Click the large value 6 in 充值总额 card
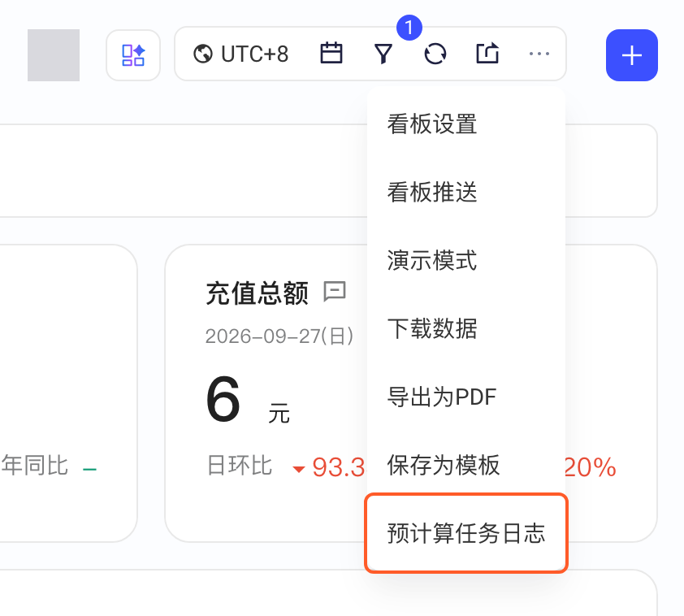The image size is (684, 616). click(x=223, y=400)
